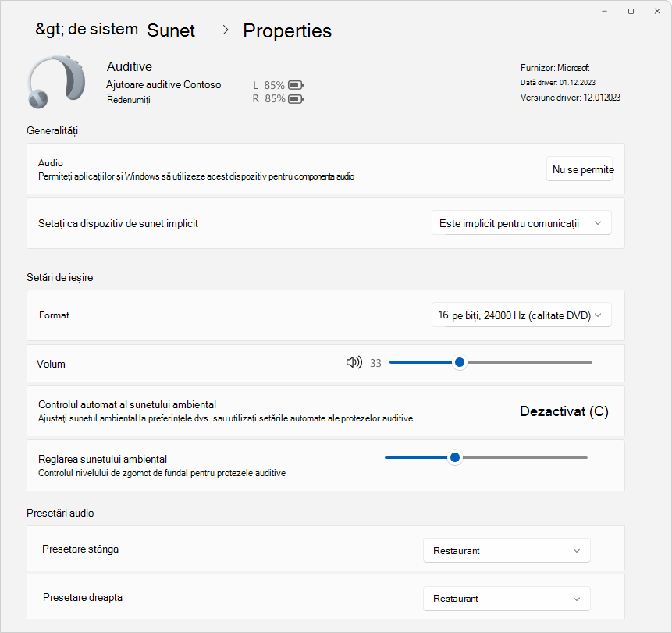672x633 pixels.
Task: Open the Format dropdown for 16 bit quality
Action: 521,315
